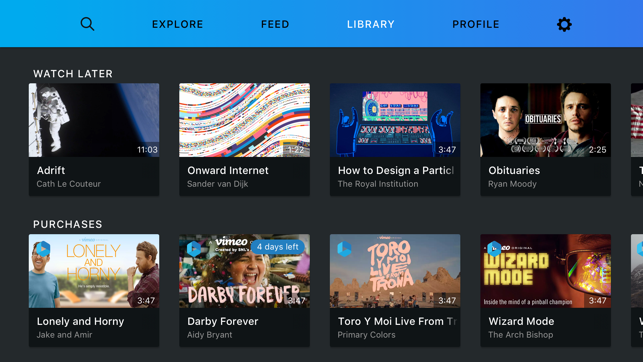The height and width of the screenshot is (362, 643).
Task: Open the Darby Forever thumbnail
Action: [x=244, y=271]
